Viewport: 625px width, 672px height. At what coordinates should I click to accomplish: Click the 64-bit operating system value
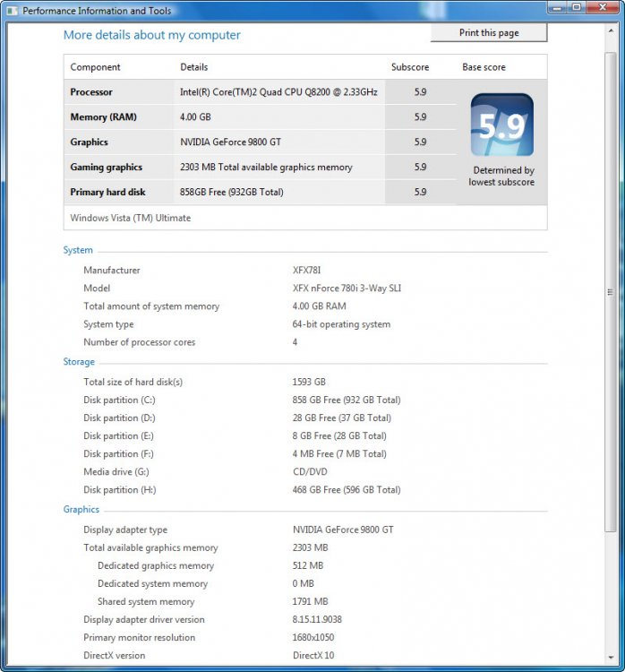click(x=341, y=324)
